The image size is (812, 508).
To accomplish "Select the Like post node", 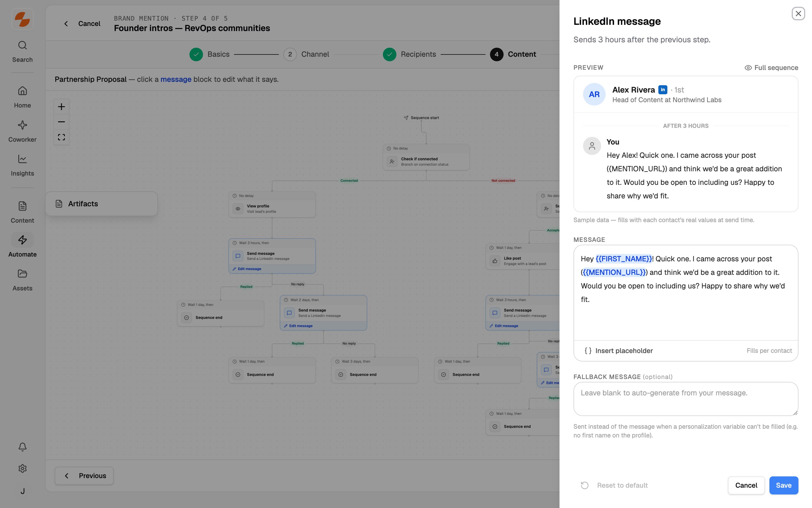I will pyautogui.click(x=523, y=257).
